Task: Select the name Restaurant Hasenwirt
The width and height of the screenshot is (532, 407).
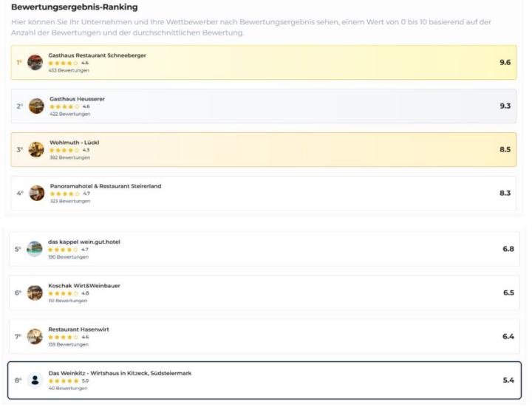Action: pos(79,329)
